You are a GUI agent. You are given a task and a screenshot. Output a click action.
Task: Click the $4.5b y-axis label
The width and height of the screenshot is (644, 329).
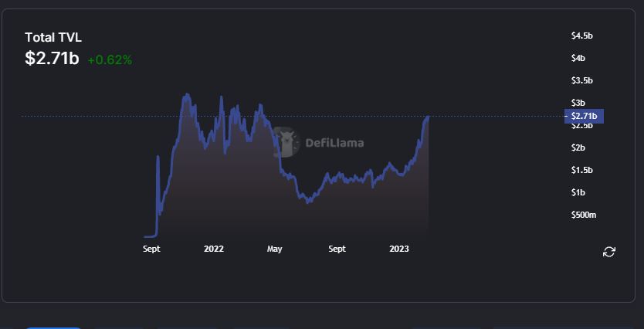pyautogui.click(x=582, y=36)
